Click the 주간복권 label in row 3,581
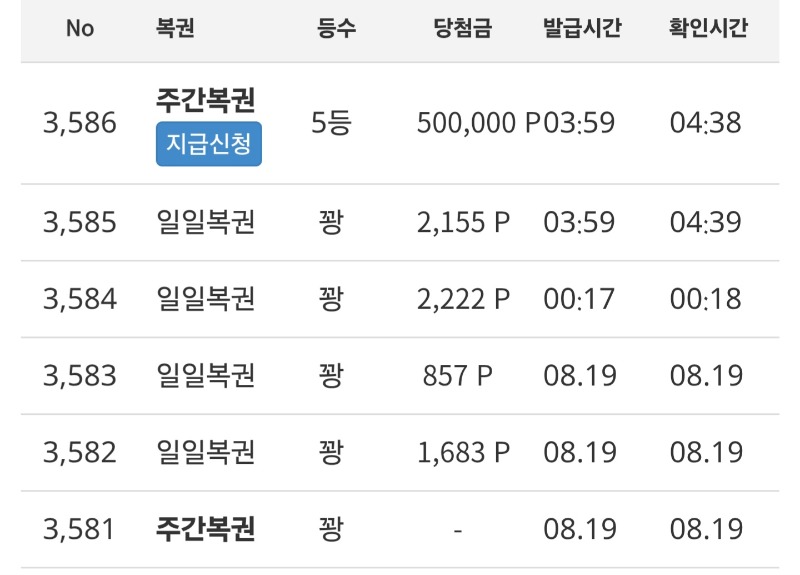The height and width of the screenshot is (575, 800). click(x=205, y=529)
